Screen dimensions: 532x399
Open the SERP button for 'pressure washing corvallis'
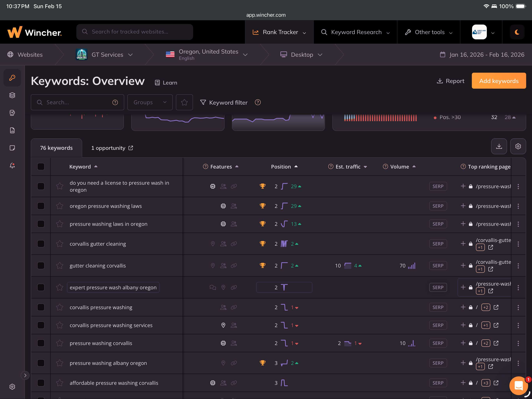click(x=438, y=343)
